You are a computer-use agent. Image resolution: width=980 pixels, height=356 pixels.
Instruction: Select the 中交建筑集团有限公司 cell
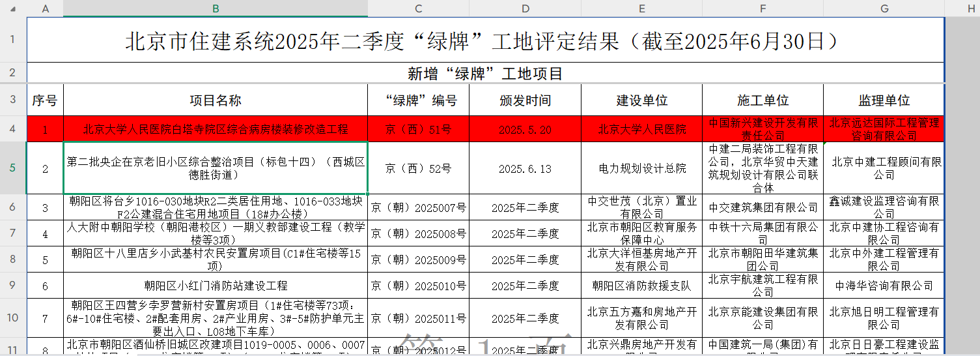tap(763, 208)
